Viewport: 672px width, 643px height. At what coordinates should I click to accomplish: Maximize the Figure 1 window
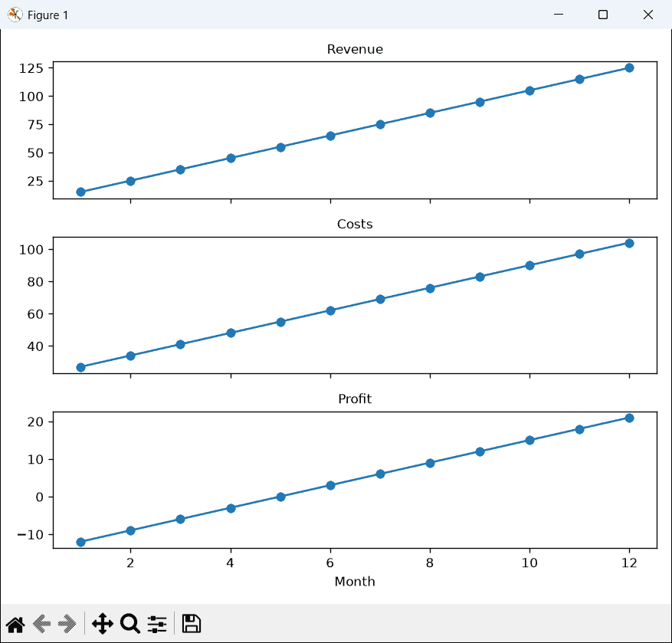point(603,15)
